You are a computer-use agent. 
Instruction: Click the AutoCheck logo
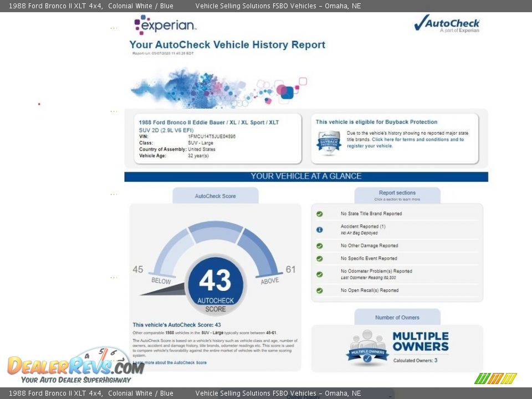[x=447, y=24]
